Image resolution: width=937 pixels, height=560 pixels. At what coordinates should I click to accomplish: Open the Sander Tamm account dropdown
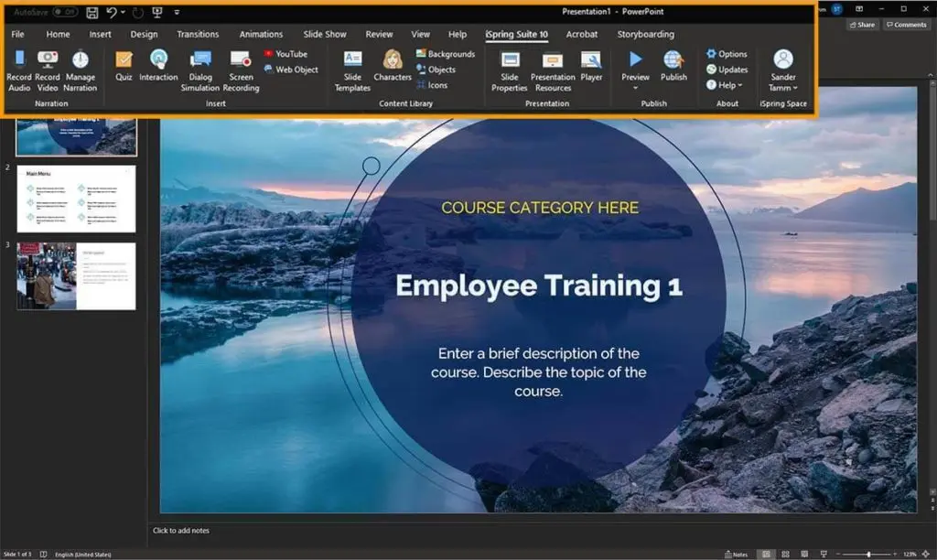pyautogui.click(x=783, y=71)
